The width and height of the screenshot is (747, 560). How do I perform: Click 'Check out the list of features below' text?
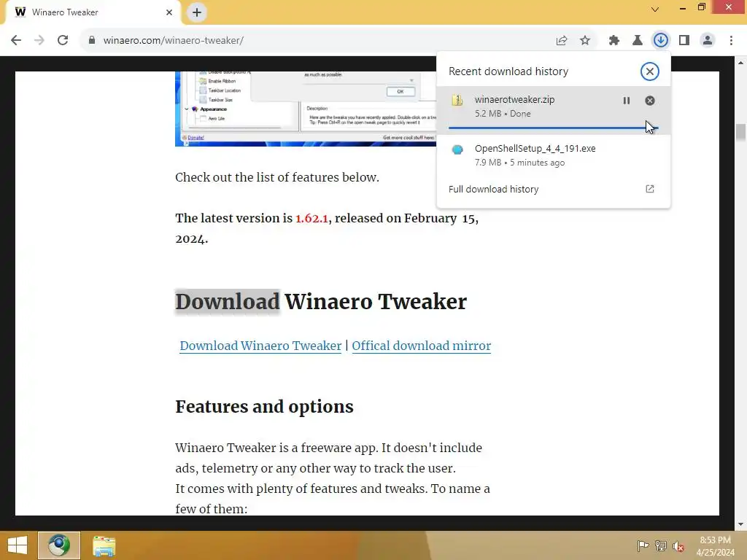coord(277,177)
